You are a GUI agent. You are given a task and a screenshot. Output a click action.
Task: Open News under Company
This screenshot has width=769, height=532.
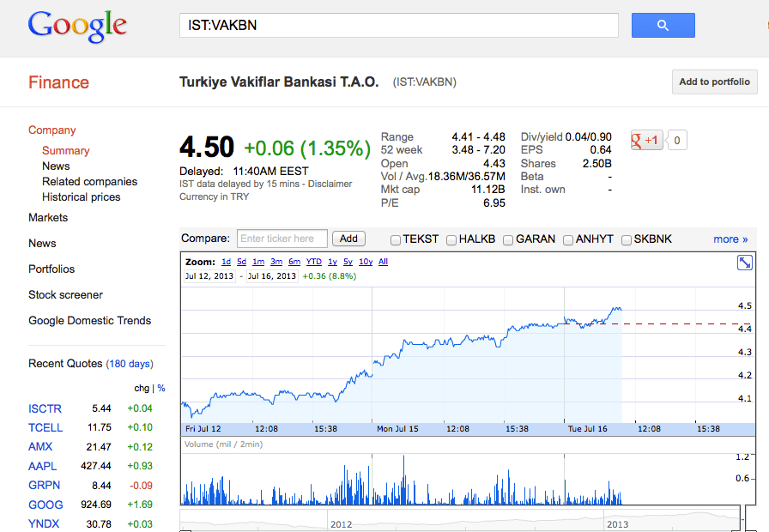[x=56, y=166]
